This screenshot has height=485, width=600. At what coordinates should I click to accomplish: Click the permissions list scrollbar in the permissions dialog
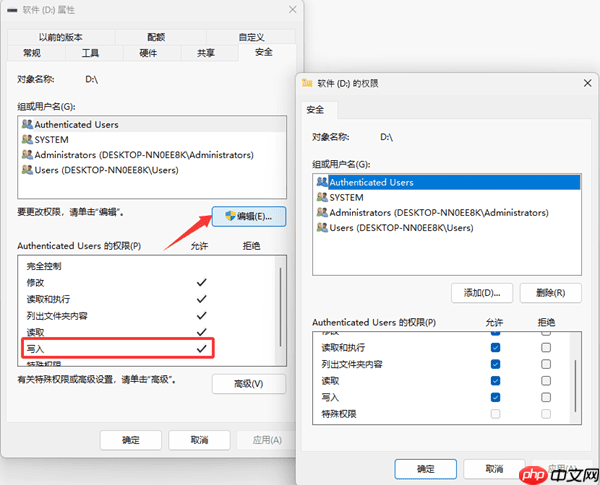point(575,386)
